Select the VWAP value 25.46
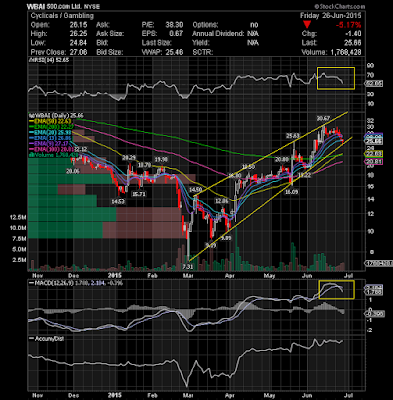The image size is (393, 400). point(174,52)
